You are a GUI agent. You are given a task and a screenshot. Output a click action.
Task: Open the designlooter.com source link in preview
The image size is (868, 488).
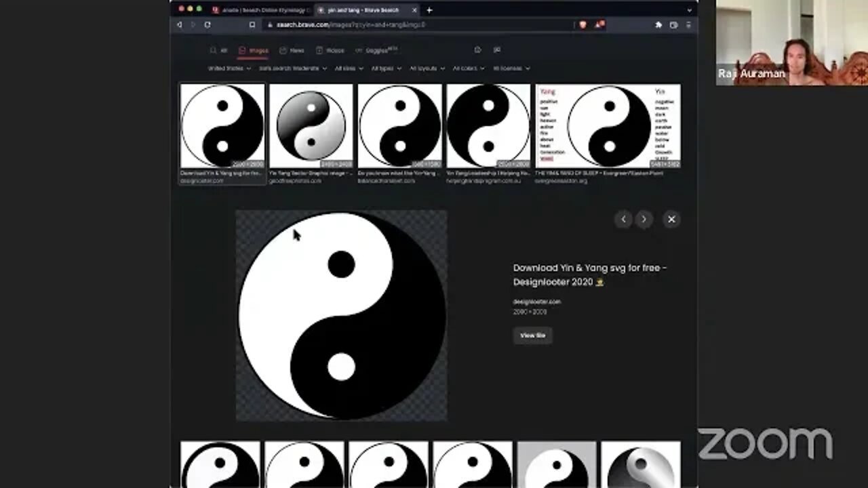[x=537, y=302]
